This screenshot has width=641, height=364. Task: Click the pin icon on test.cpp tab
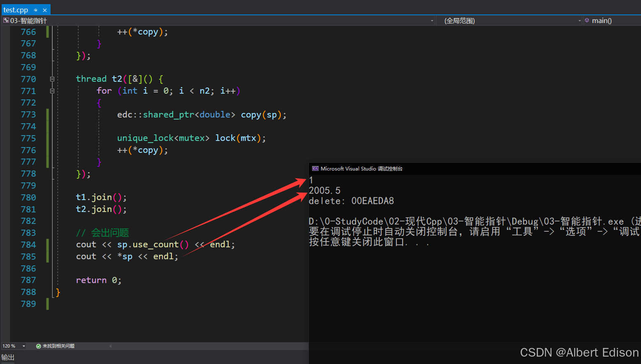[36, 10]
